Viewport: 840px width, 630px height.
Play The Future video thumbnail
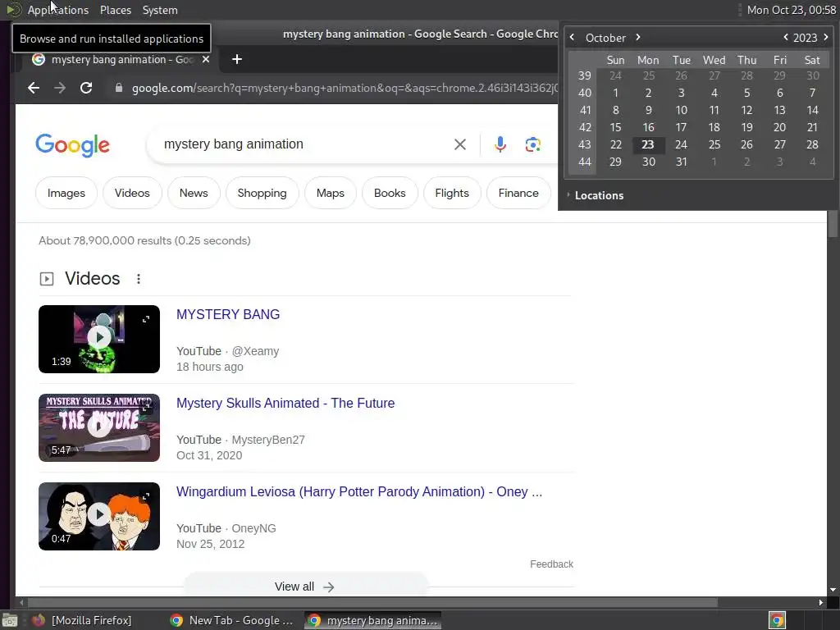(99, 427)
